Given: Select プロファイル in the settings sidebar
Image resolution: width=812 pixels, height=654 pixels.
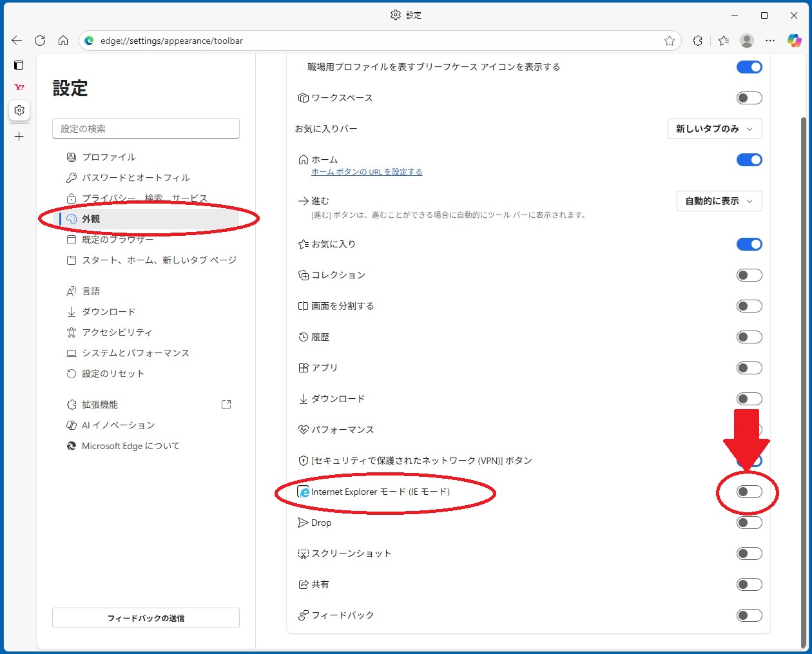Looking at the screenshot, I should [x=108, y=157].
